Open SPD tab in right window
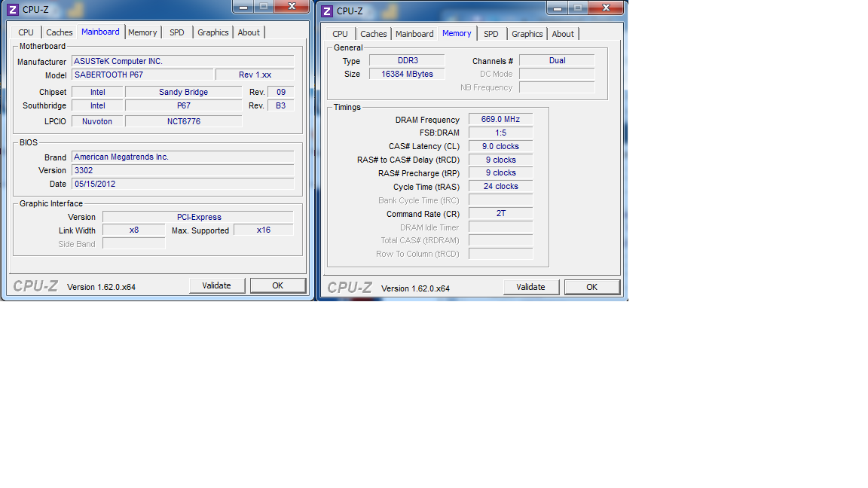868x488 pixels. point(491,35)
